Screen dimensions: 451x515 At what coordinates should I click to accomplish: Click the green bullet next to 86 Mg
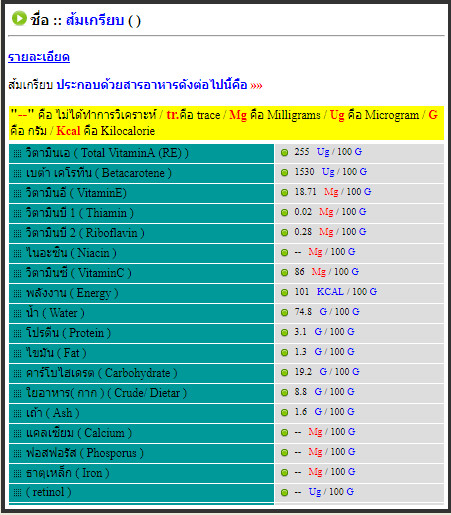point(284,273)
